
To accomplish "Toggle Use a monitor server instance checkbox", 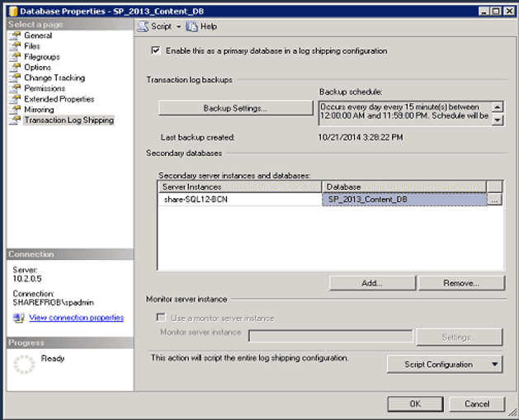I will point(161,318).
